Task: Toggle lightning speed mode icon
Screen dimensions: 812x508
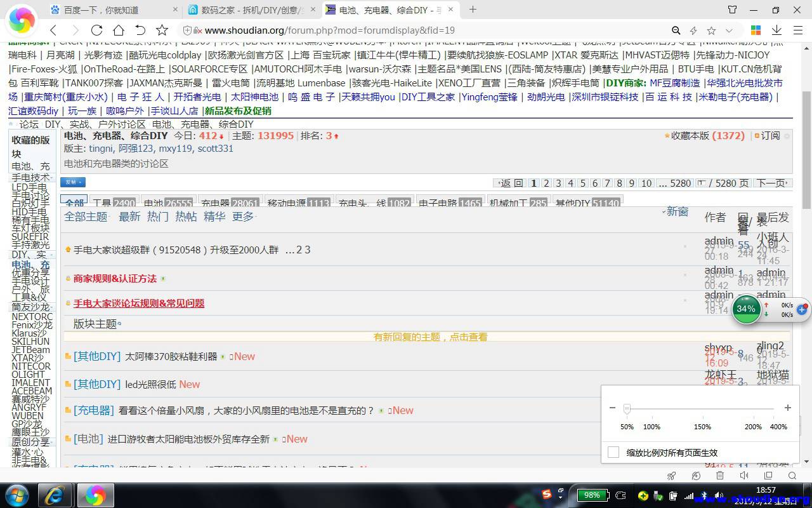Action: coord(693,30)
